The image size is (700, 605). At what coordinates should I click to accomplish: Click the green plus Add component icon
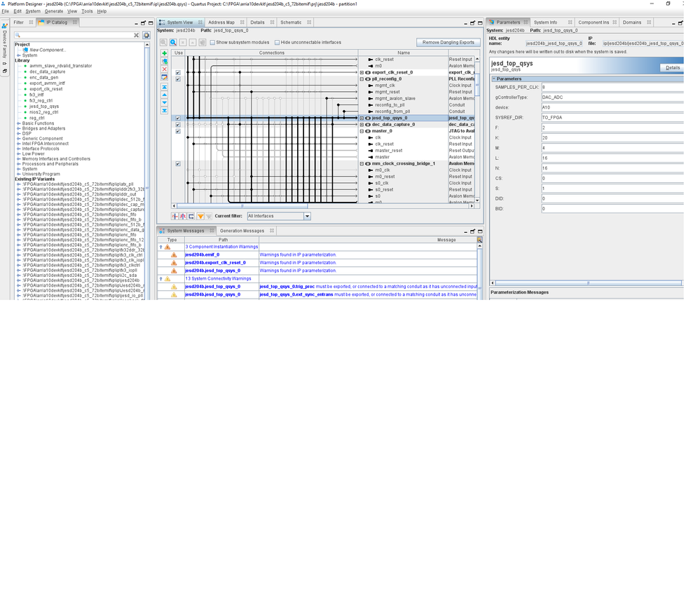165,53
